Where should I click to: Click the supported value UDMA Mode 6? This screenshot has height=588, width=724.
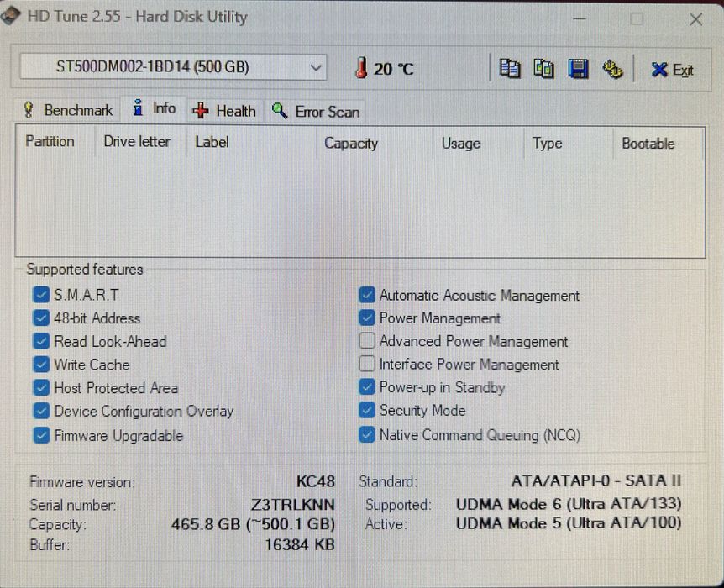tap(569, 504)
